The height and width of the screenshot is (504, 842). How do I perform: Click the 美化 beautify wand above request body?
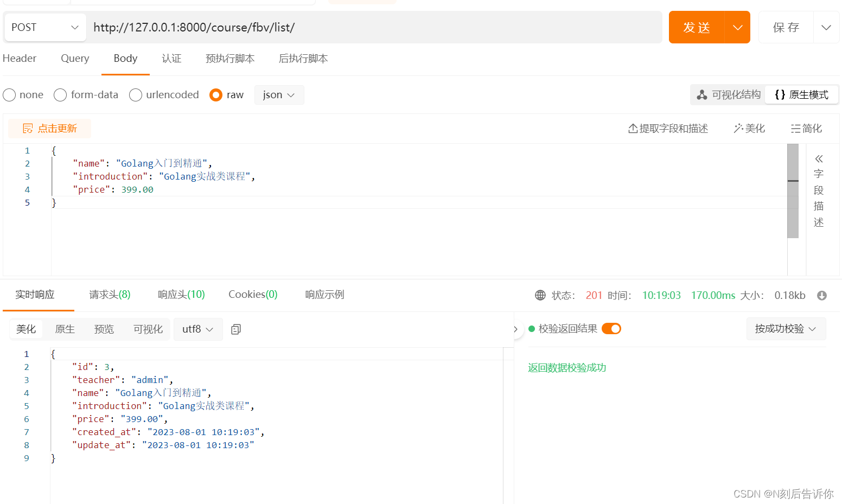749,129
